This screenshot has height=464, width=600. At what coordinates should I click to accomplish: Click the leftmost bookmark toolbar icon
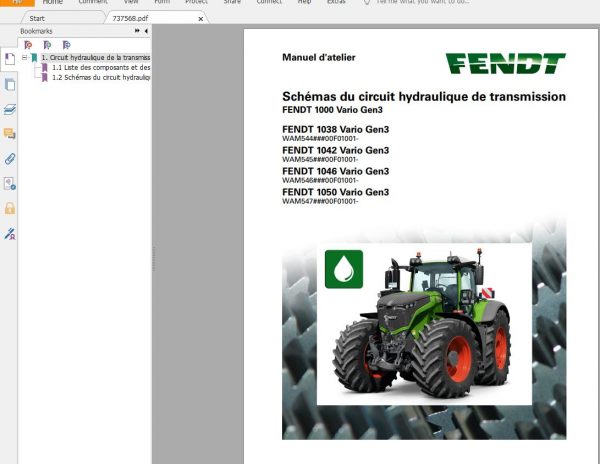click(x=28, y=45)
